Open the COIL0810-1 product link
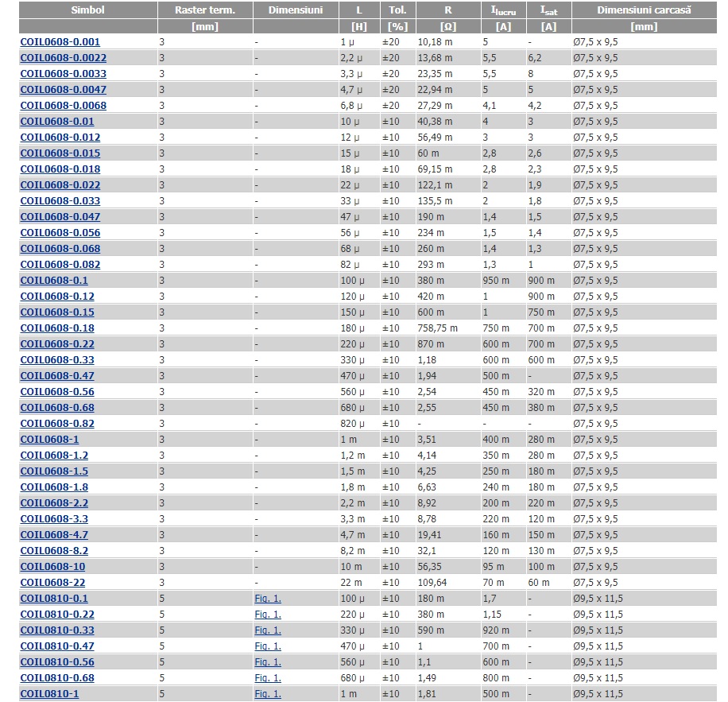 point(49,694)
